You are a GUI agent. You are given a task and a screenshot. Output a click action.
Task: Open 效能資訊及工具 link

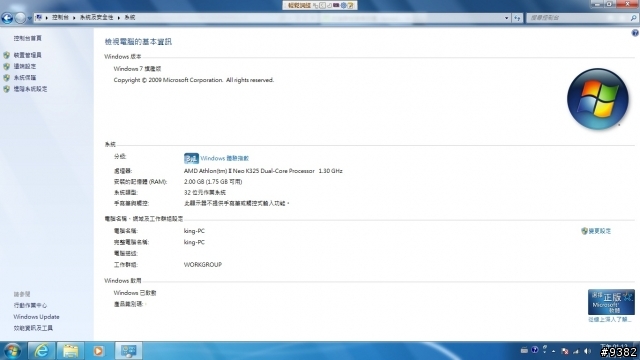pyautogui.click(x=33, y=328)
